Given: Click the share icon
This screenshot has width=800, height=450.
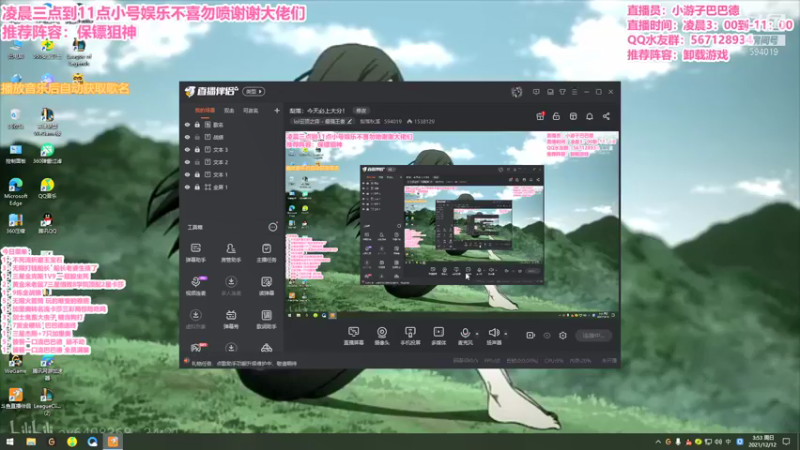Looking at the screenshot, I should pyautogui.click(x=606, y=116).
